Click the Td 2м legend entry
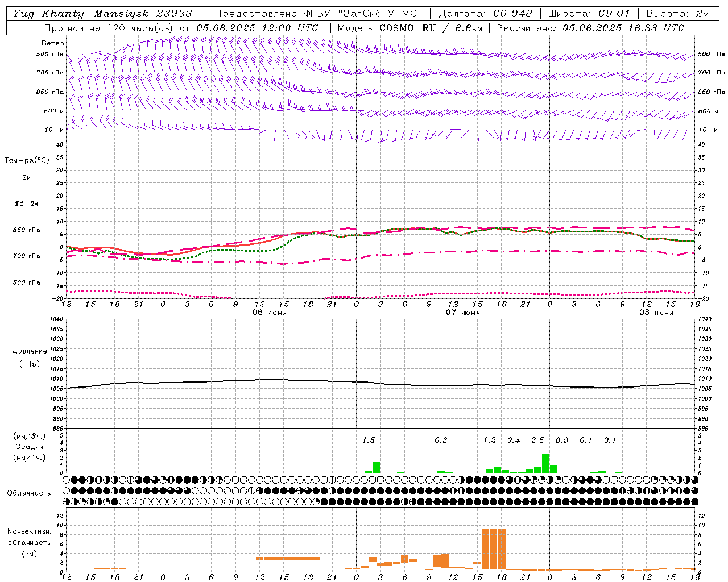Screen dimensions: 728x582 coord(27,203)
